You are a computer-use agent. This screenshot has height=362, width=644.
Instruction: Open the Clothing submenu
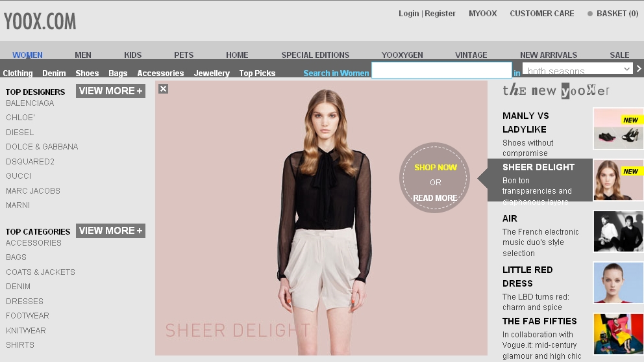pos(18,73)
